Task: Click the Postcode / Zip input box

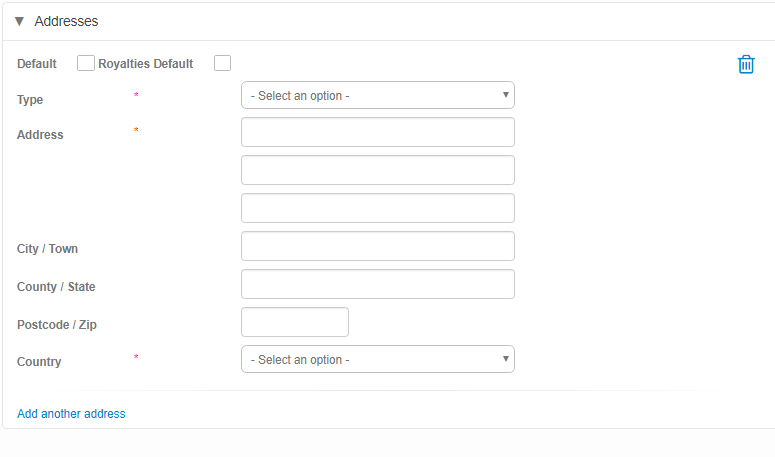Action: (295, 322)
